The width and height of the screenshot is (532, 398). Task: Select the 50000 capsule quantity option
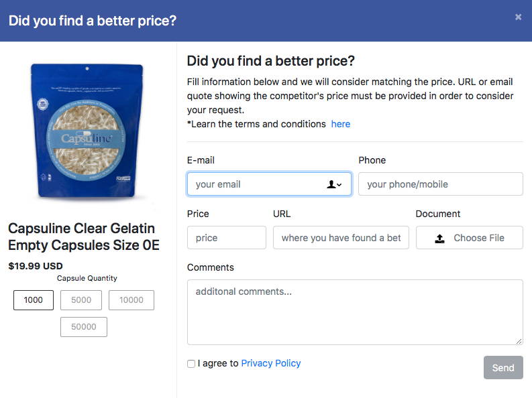[x=84, y=327]
